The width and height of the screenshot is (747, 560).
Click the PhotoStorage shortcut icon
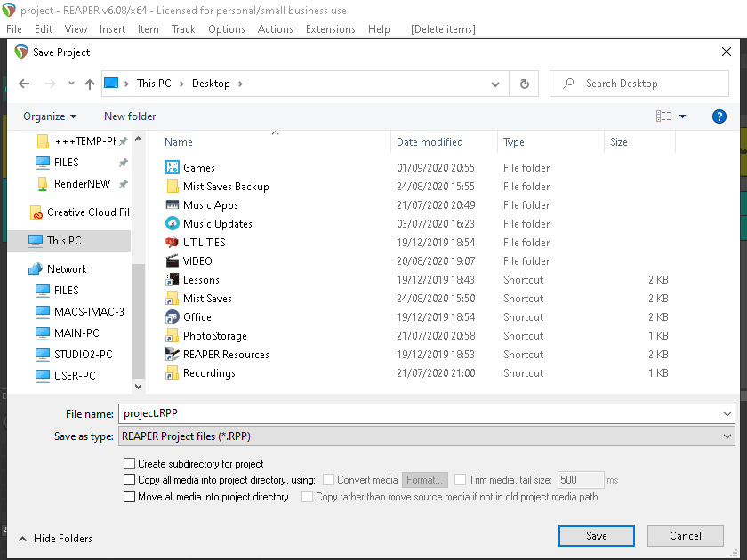coord(172,335)
